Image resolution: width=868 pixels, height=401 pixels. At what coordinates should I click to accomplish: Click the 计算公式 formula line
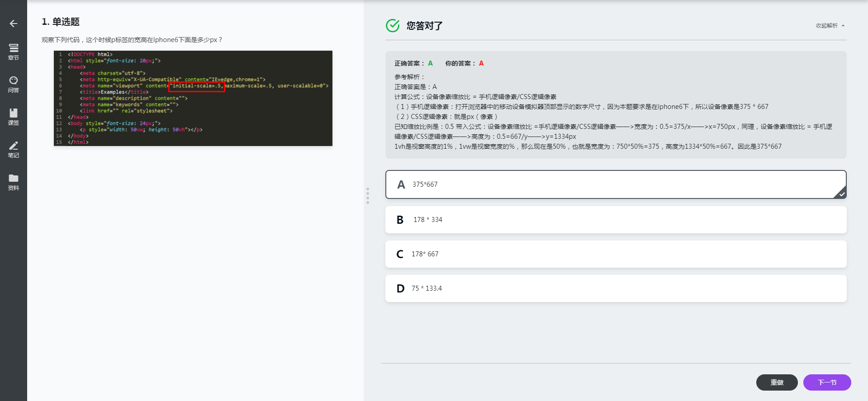[x=475, y=97]
